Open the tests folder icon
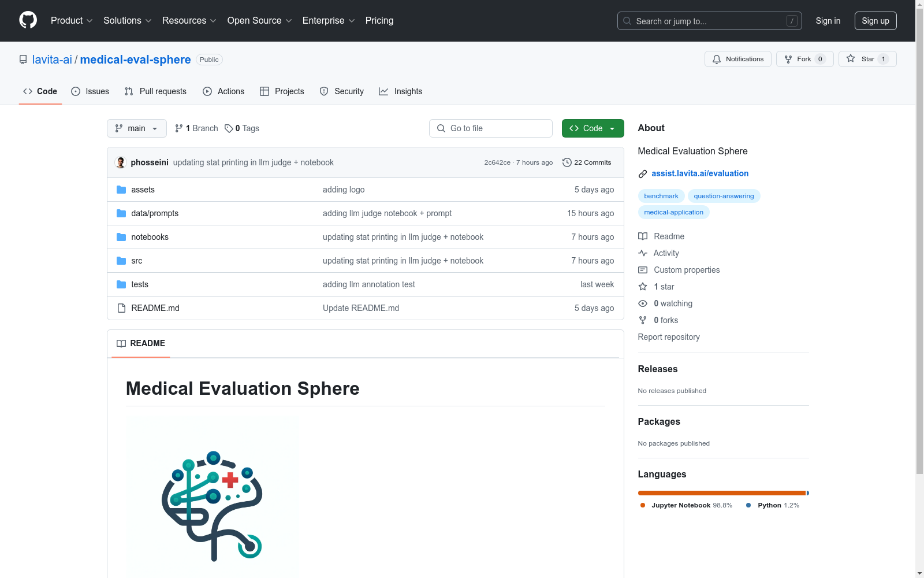The image size is (924, 578). 121,284
